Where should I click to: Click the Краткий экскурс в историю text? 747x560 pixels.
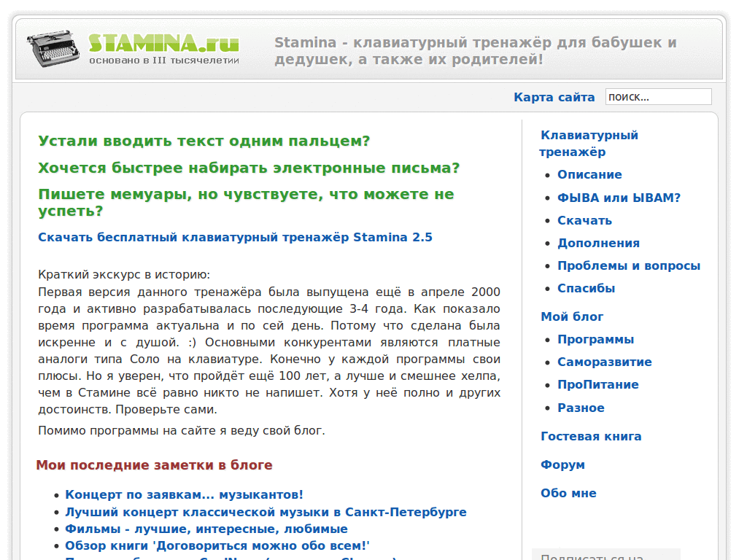(x=124, y=275)
